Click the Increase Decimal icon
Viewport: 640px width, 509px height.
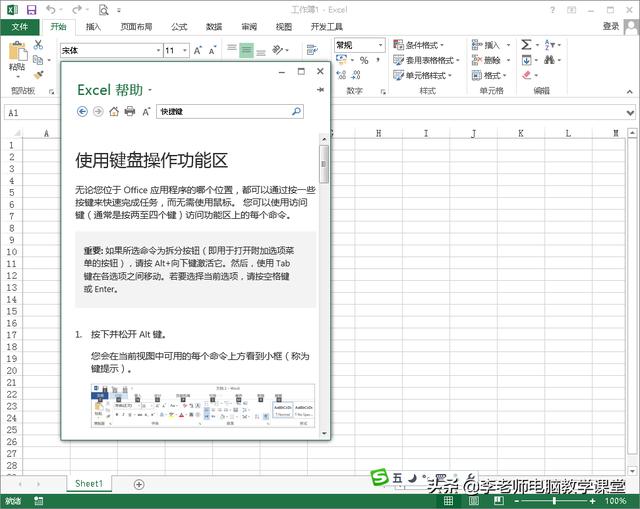pos(341,75)
